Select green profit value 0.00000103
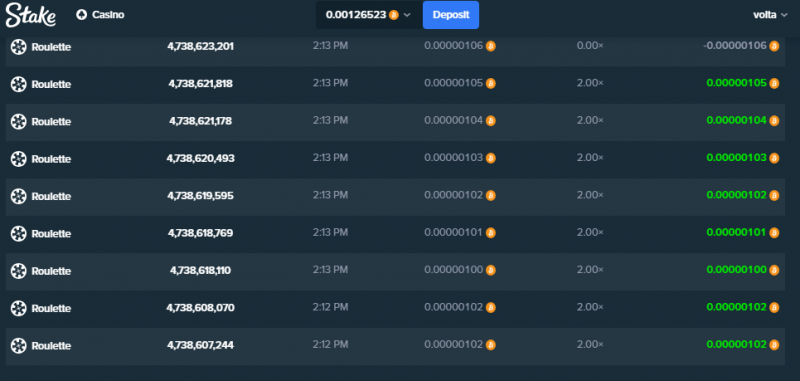Screen dimensions: 800x381 click(x=737, y=158)
